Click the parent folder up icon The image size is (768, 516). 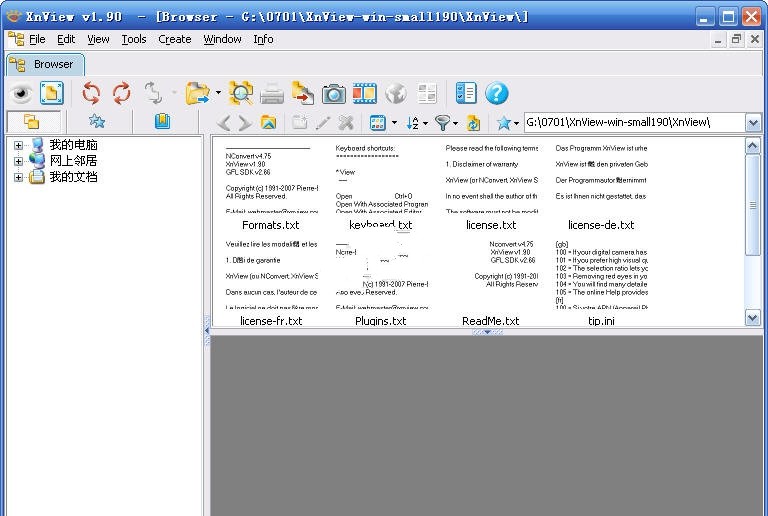[268, 122]
